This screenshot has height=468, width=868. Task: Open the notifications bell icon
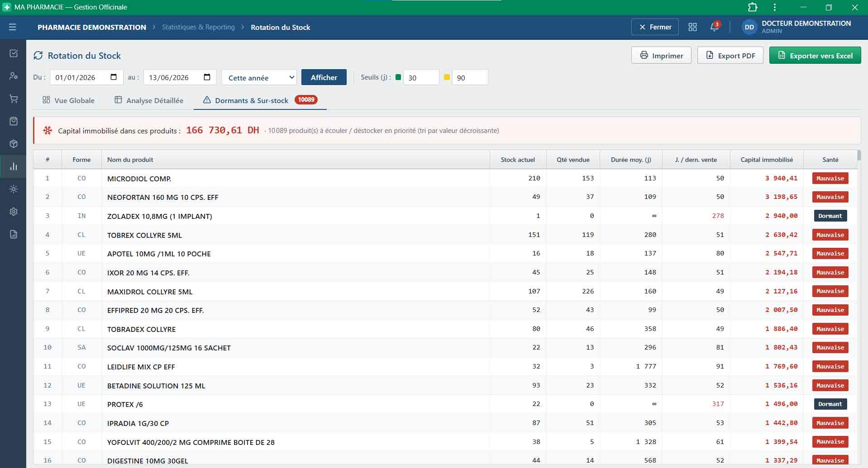point(715,27)
